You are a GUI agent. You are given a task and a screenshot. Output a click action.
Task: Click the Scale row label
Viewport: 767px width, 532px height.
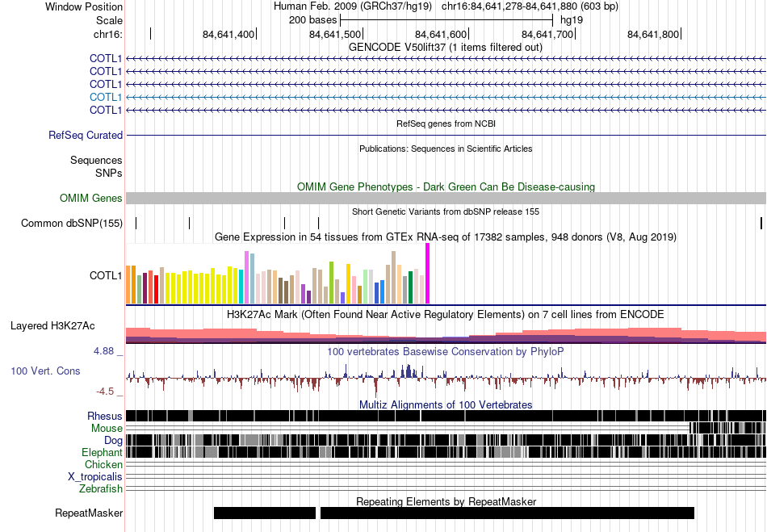click(109, 20)
